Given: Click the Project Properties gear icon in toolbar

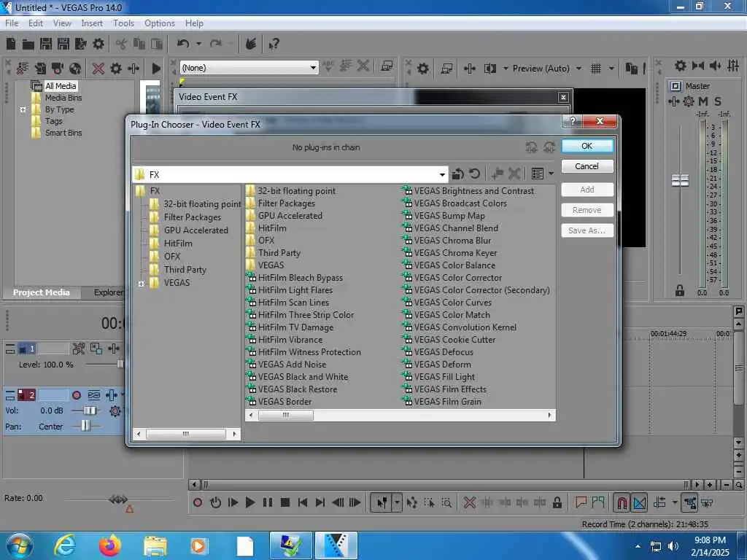Looking at the screenshot, I should pyautogui.click(x=98, y=44).
